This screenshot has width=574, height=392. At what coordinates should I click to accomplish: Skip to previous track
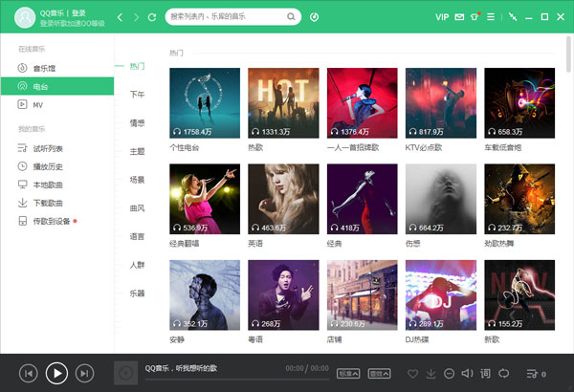pyautogui.click(x=28, y=373)
